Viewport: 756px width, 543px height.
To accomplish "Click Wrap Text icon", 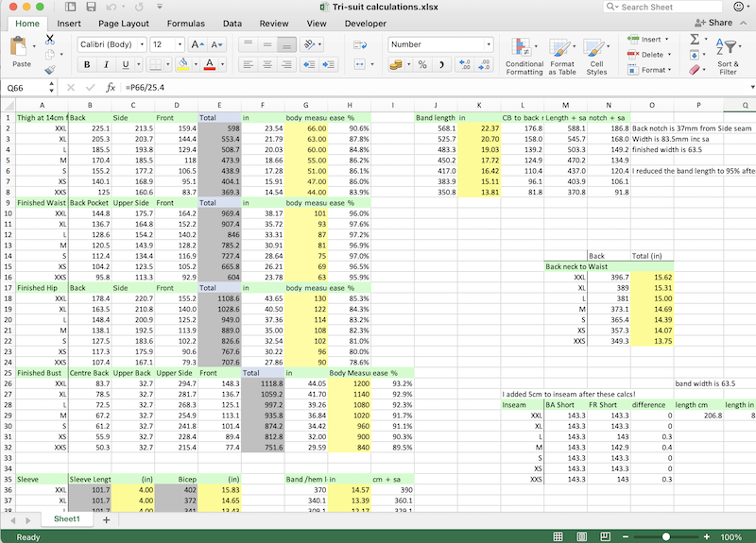I will (x=360, y=44).
